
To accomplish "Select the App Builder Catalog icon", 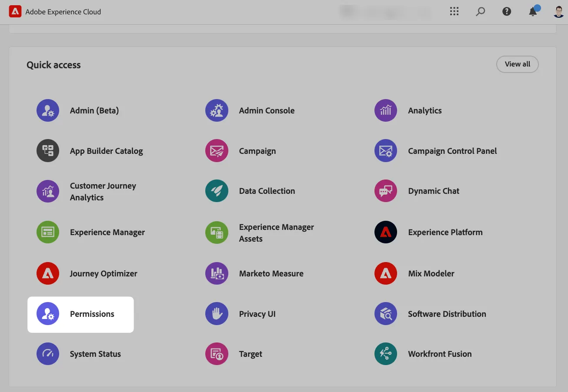I will point(48,151).
